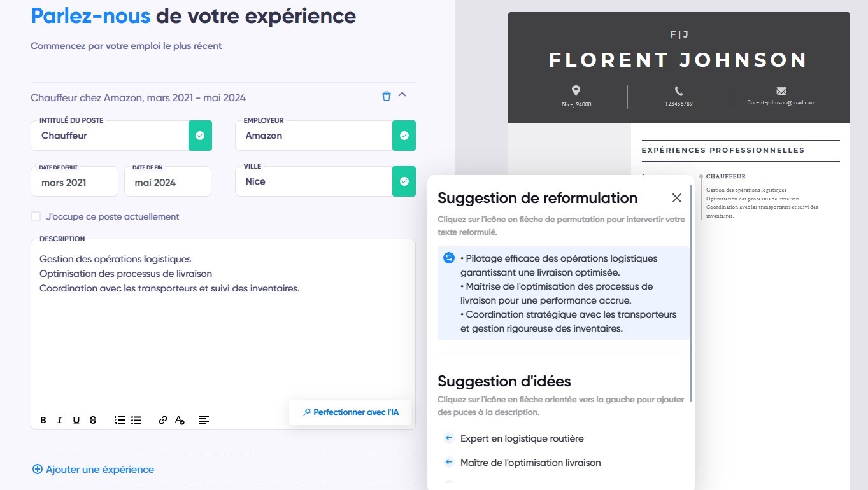The image size is (868, 490).
Task: Insert a numbered list in description
Action: point(120,420)
